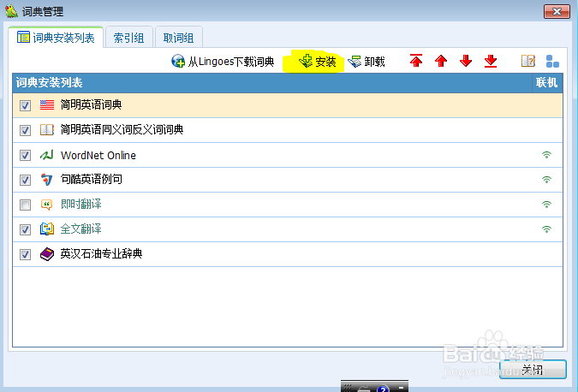Move selected dictionary to top
This screenshot has height=392, width=578.
point(416,61)
